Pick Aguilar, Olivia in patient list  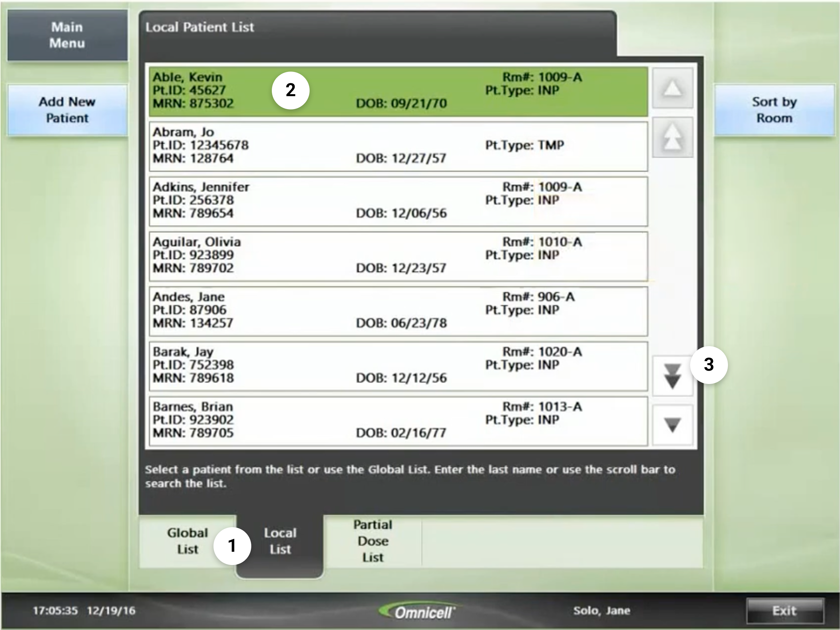[398, 256]
